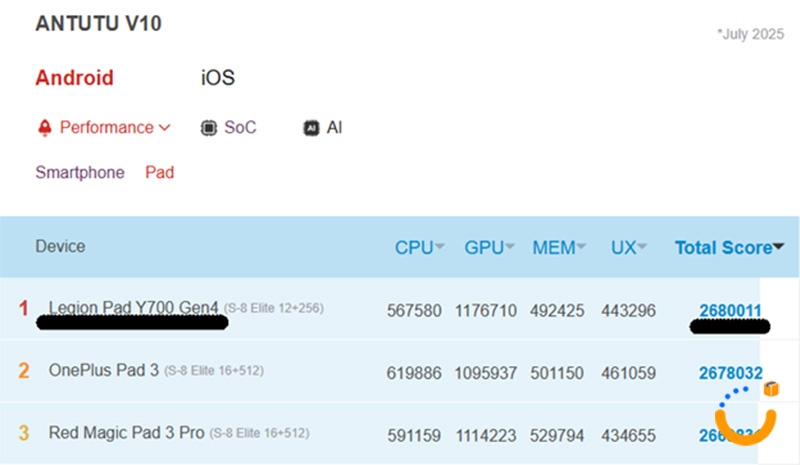This screenshot has height=465, width=800.
Task: Click the rank 2 number
Action: 24,371
